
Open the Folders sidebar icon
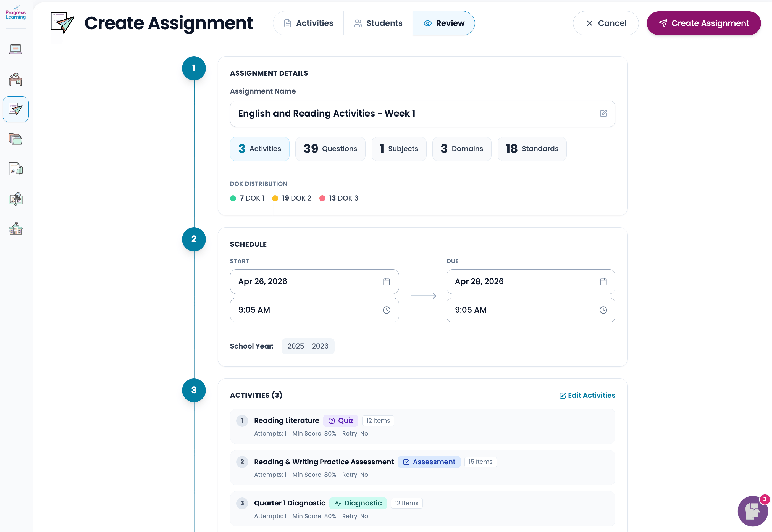(x=15, y=139)
